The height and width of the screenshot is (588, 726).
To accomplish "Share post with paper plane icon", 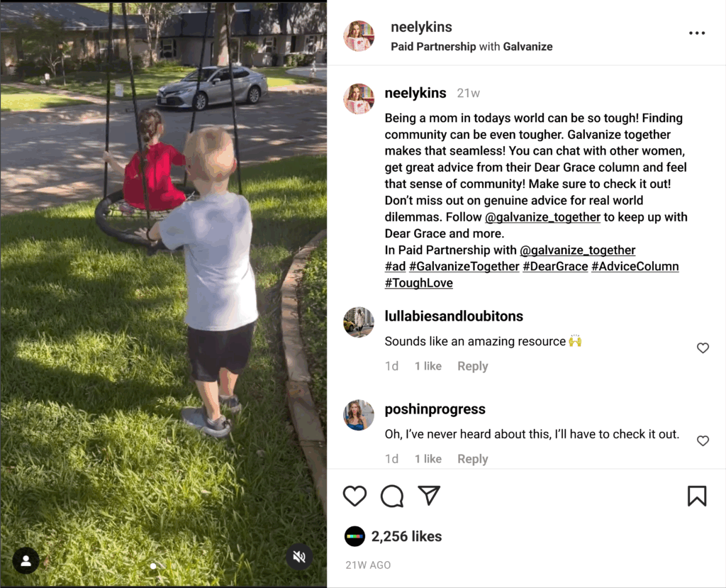I will click(x=429, y=495).
